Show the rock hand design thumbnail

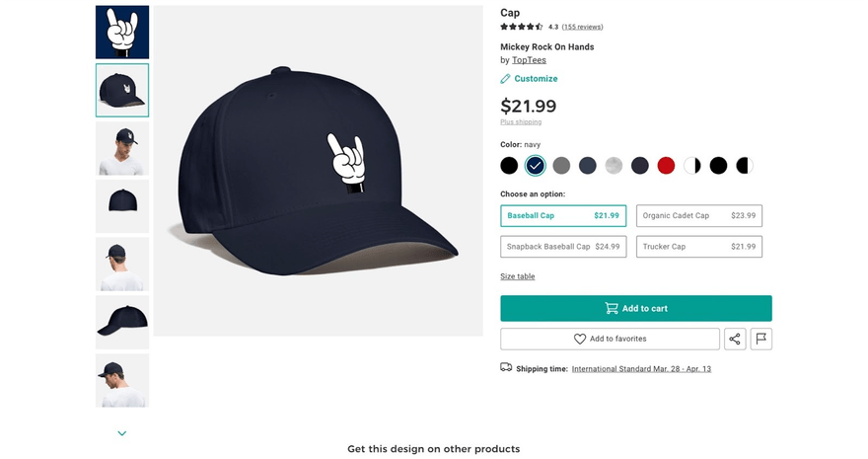coord(122,32)
